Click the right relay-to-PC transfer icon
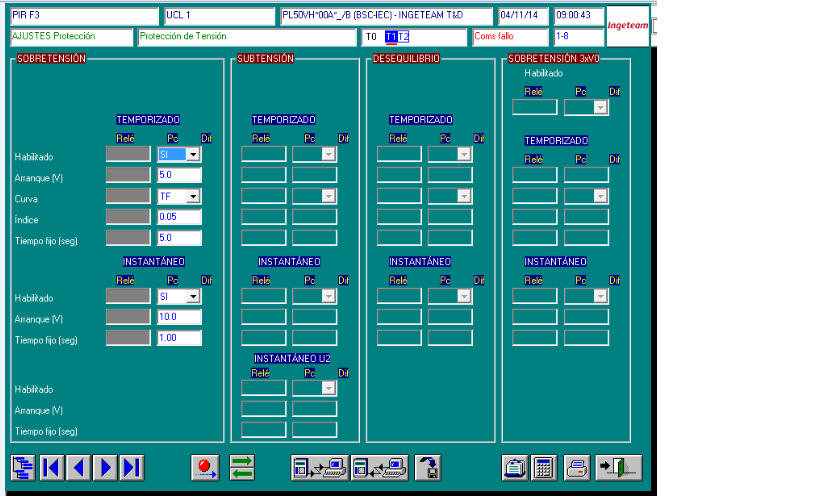 click(380, 467)
